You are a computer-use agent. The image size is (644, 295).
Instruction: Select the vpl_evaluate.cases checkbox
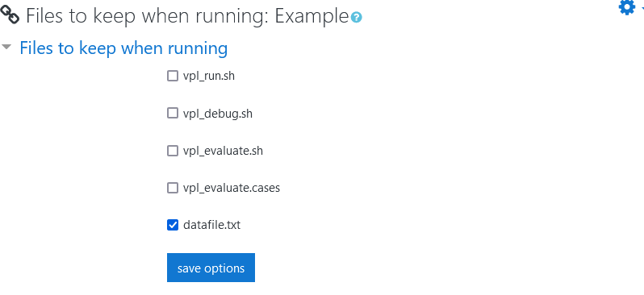pos(173,188)
